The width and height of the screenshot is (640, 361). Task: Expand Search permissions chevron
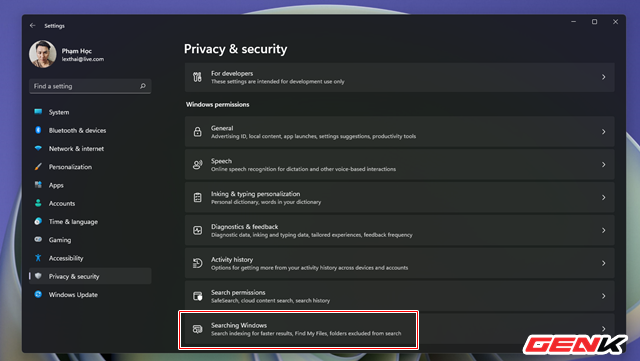tap(603, 296)
